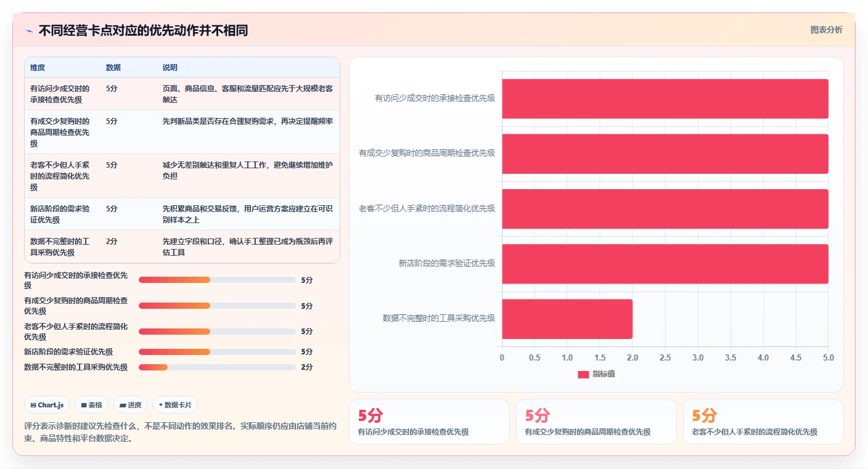
Task: Click description starting 先判断品类是否存在
Action: click(248, 121)
